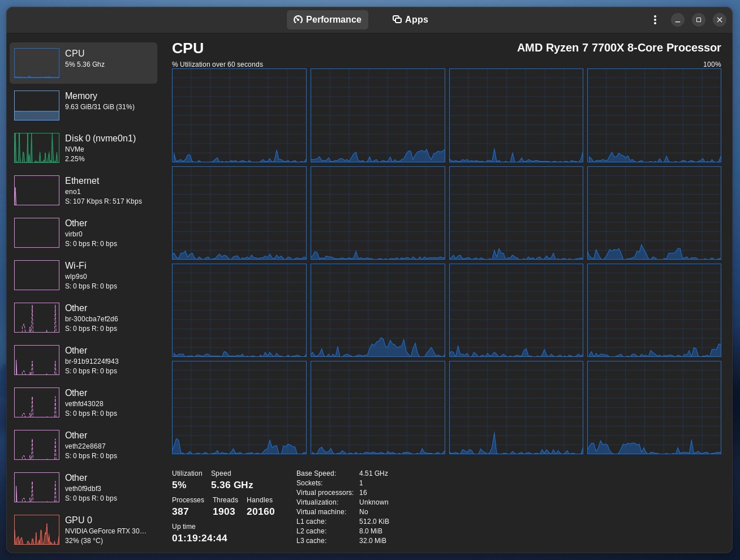
Task: Select the veth22e8687 interface entry
Action: click(83, 445)
